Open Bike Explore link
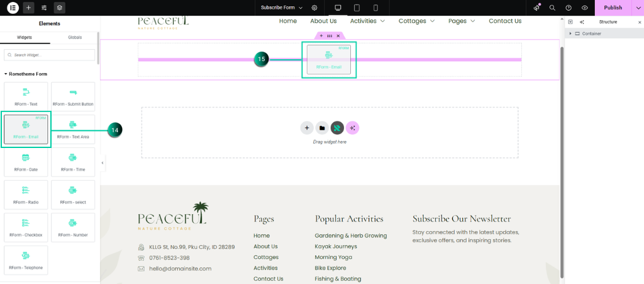Image resolution: width=644 pixels, height=284 pixels. [330, 268]
